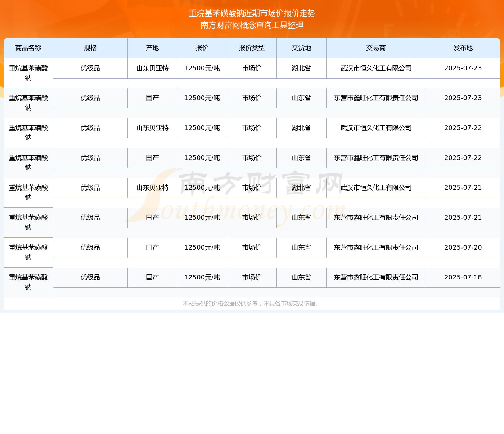Click the 报价 column header
The height and width of the screenshot is (434, 504).
pos(202,48)
